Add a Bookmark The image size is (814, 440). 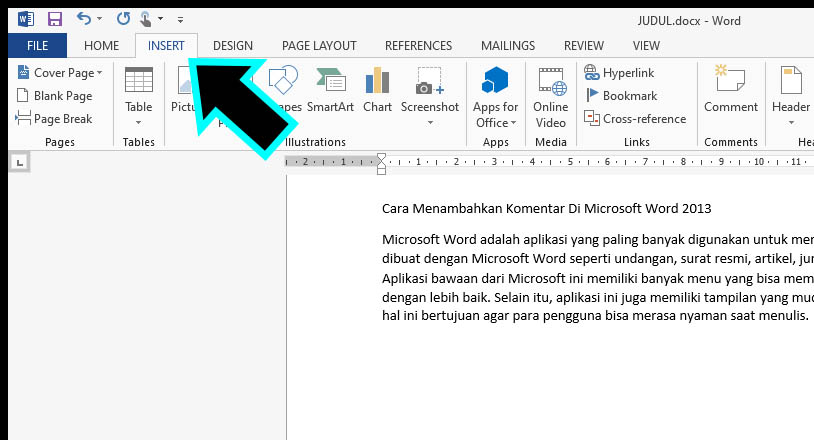pyautogui.click(x=620, y=95)
